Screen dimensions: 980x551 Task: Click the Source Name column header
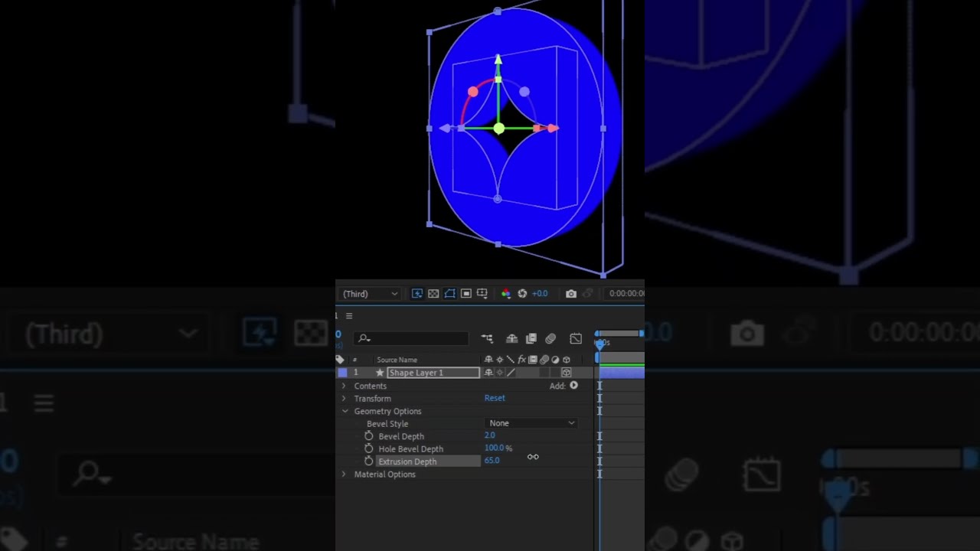[397, 360]
